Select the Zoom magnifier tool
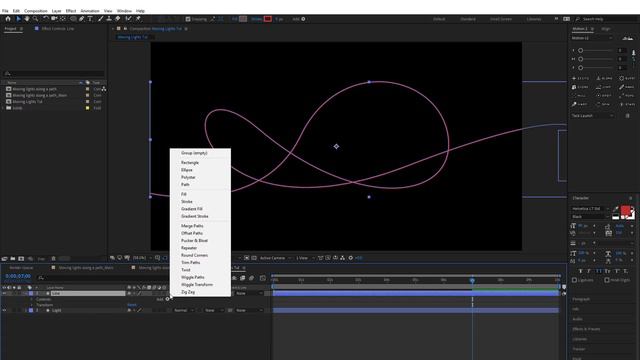 click(x=36, y=19)
